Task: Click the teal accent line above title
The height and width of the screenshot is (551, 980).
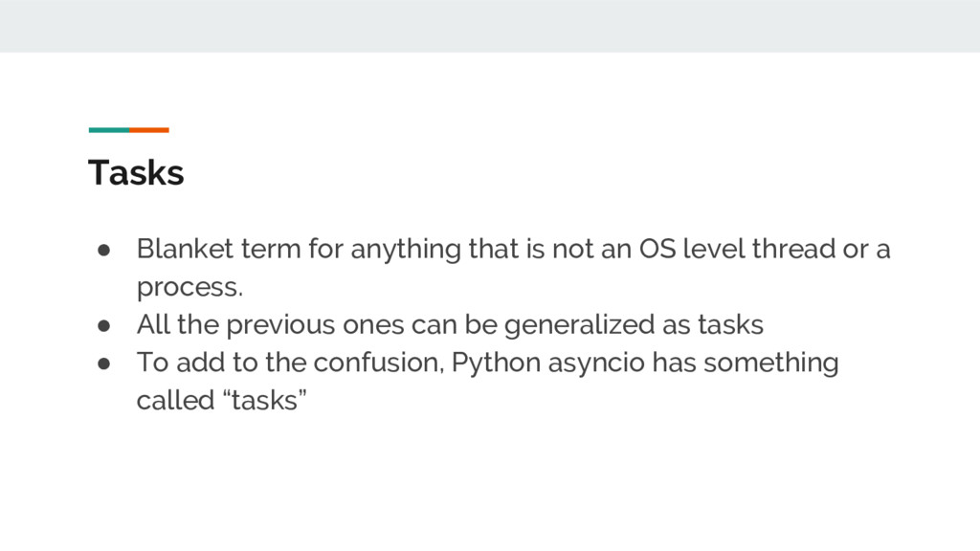Action: pos(108,130)
